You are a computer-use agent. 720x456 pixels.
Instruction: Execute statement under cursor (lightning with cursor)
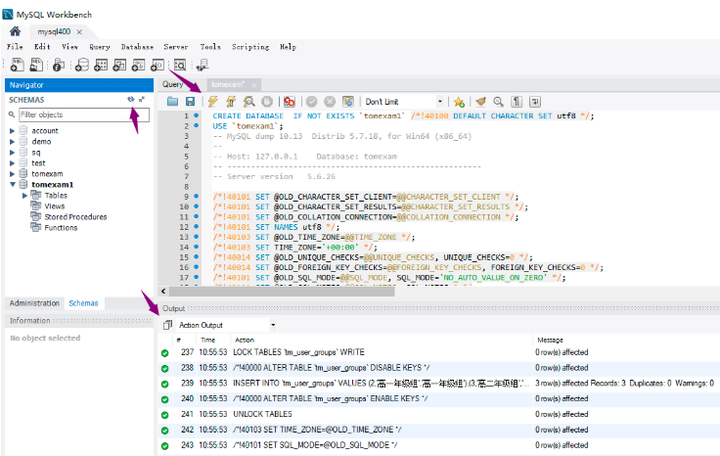(231, 101)
